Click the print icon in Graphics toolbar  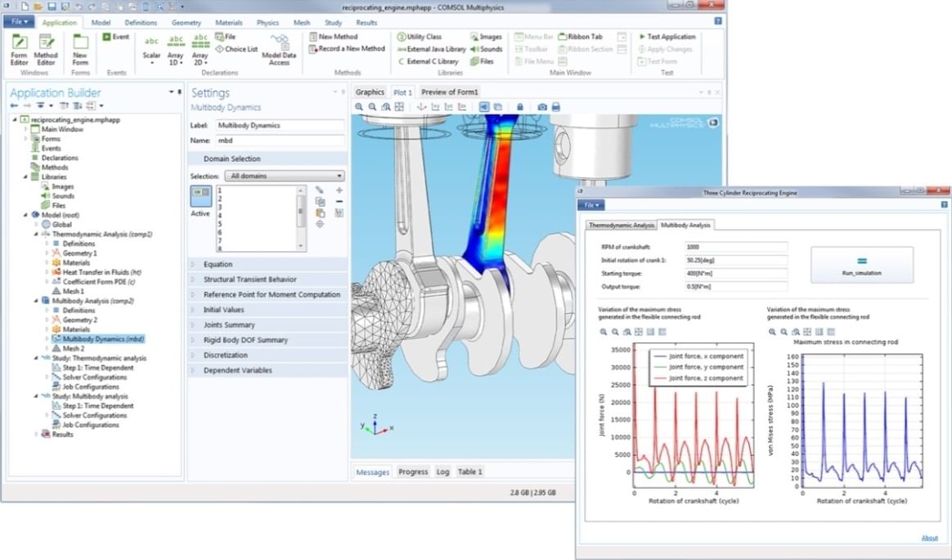point(556,107)
